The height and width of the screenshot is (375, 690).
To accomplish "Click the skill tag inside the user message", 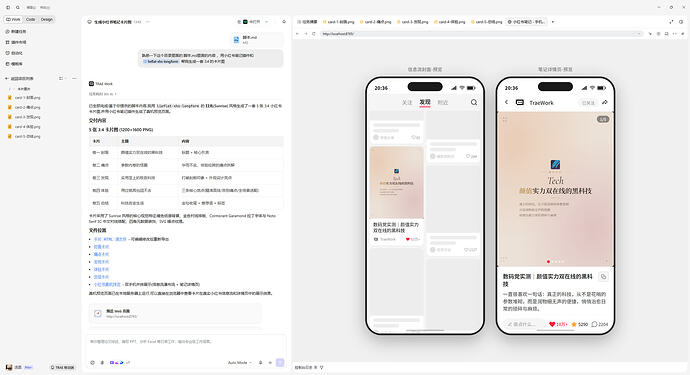I will click(161, 62).
